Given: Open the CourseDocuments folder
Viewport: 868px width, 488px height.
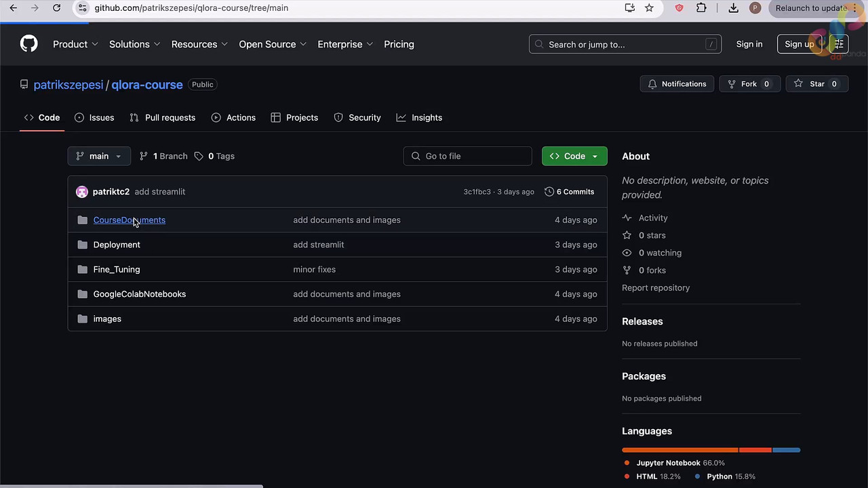Looking at the screenshot, I should point(130,220).
